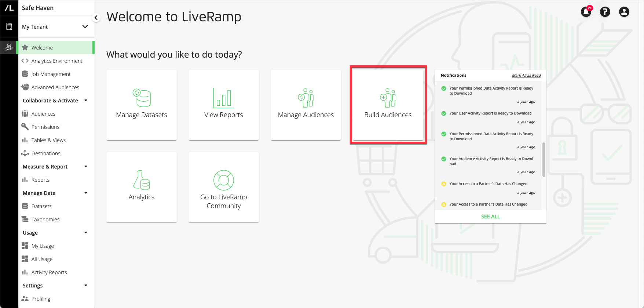Screen dimensions: 644x308
Task: Open the View Reports tile label
Action: [224, 115]
